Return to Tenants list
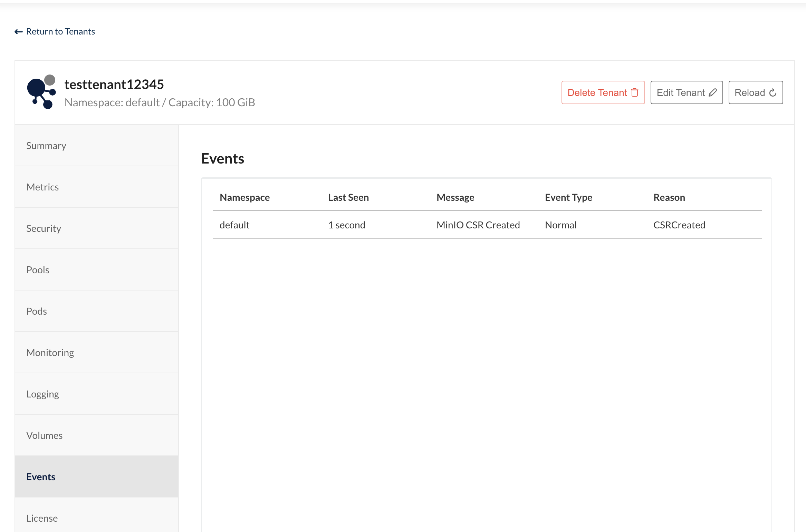The width and height of the screenshot is (806, 532). 60,32
